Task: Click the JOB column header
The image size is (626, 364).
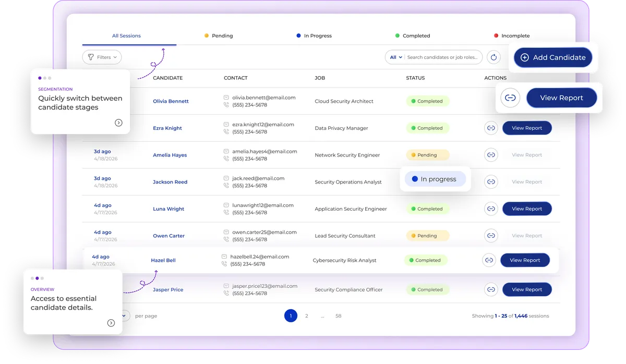Action: 320,78
